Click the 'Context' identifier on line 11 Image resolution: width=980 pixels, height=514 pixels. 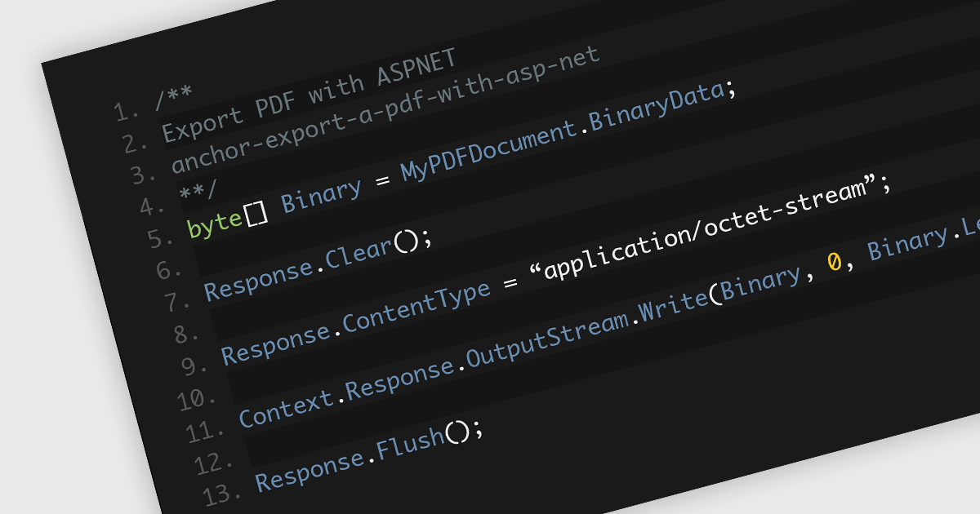pyautogui.click(x=287, y=405)
